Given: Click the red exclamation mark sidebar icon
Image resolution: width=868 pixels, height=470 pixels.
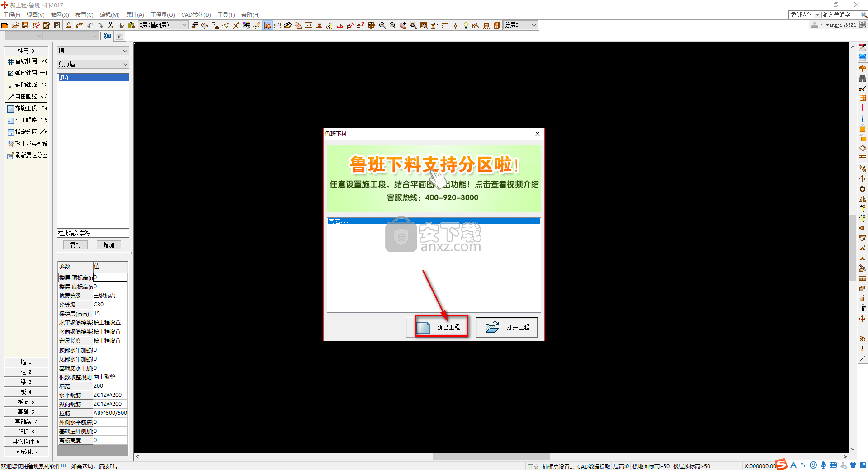Looking at the screenshot, I should pos(863,108).
